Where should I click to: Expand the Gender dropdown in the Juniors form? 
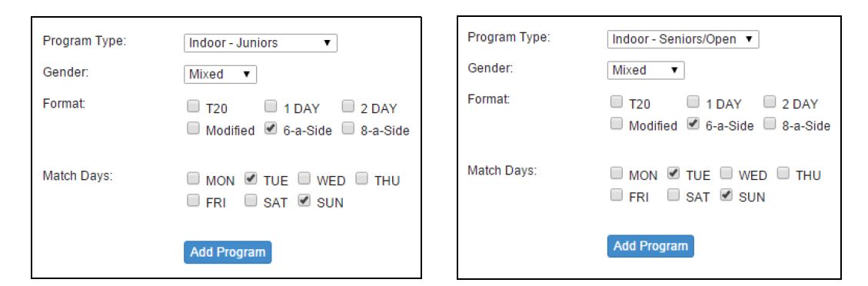pyautogui.click(x=220, y=74)
